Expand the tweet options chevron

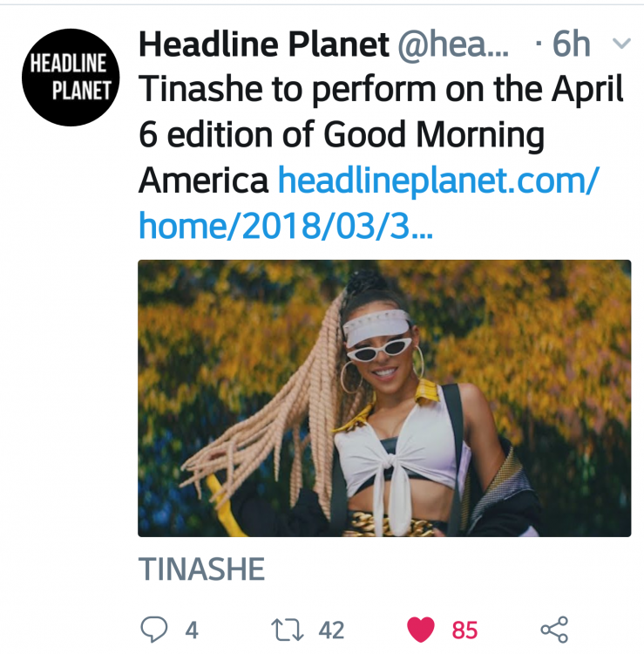pyautogui.click(x=621, y=43)
